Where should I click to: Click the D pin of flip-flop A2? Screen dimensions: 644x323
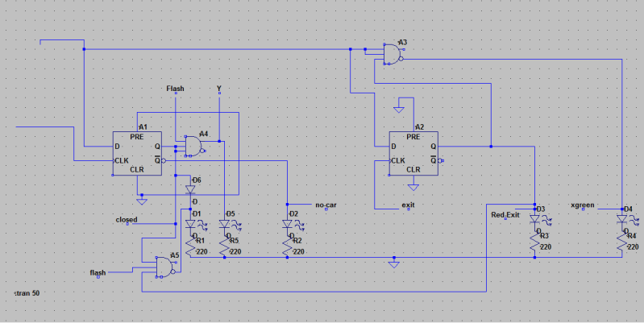pos(394,147)
